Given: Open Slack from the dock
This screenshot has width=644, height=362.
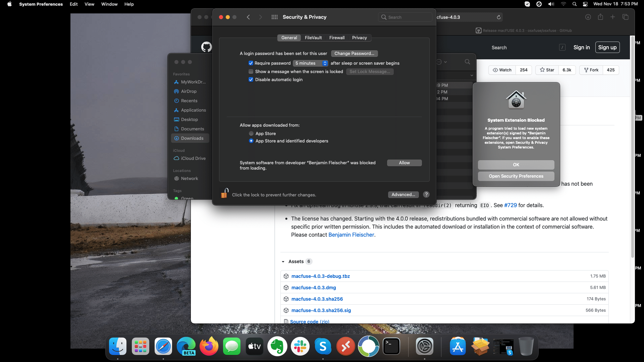Looking at the screenshot, I should [300, 347].
